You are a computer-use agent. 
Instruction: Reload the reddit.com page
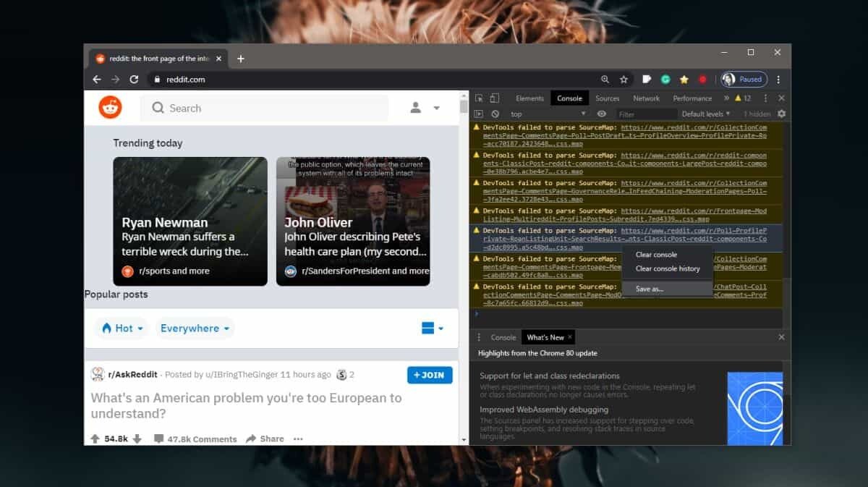(135, 80)
